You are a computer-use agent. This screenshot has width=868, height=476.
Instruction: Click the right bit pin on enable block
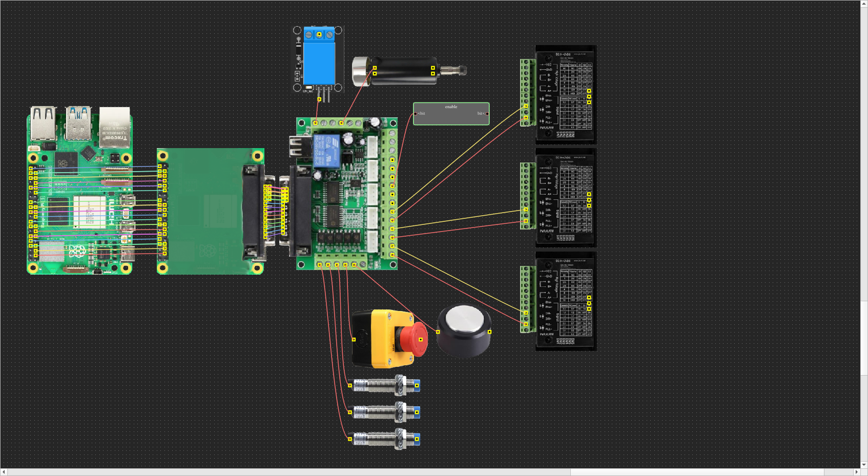(x=487, y=114)
